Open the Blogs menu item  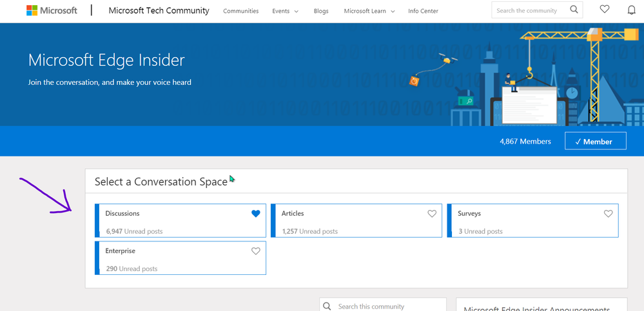click(321, 11)
